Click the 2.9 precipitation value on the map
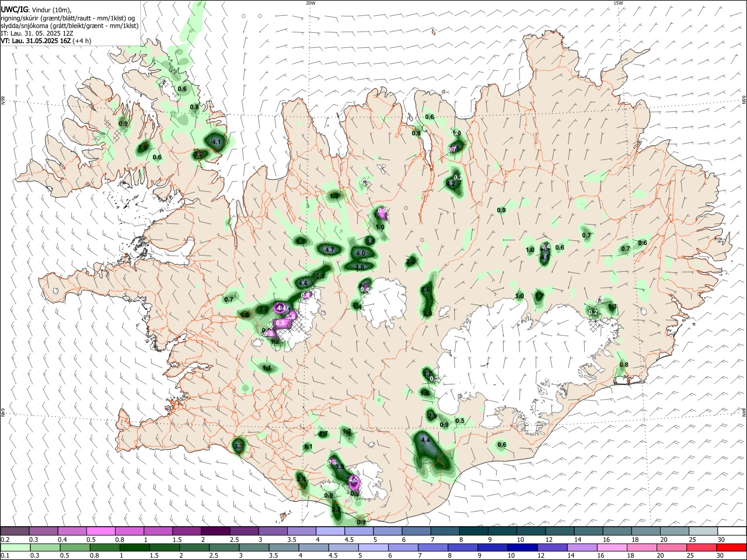This screenshot has width=747, height=560. click(432, 416)
